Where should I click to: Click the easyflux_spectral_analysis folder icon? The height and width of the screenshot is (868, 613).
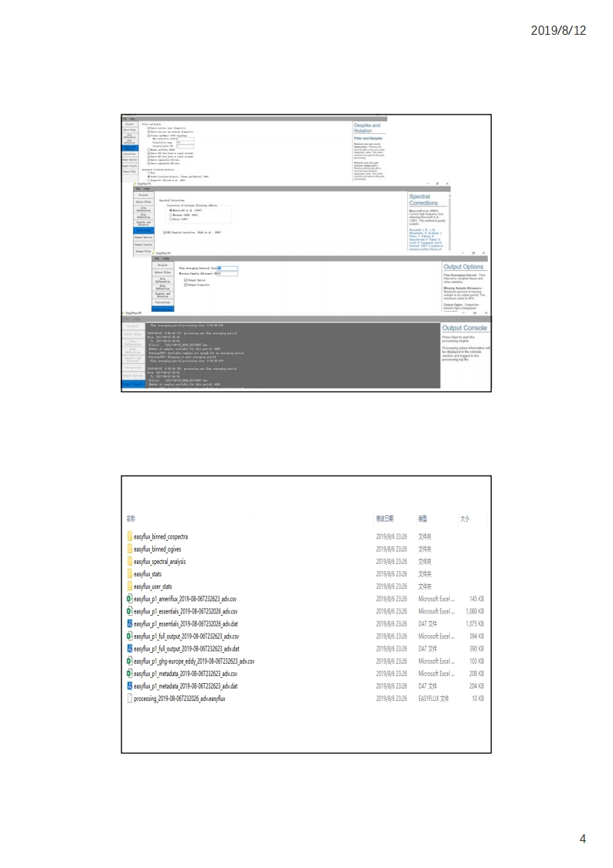point(129,561)
